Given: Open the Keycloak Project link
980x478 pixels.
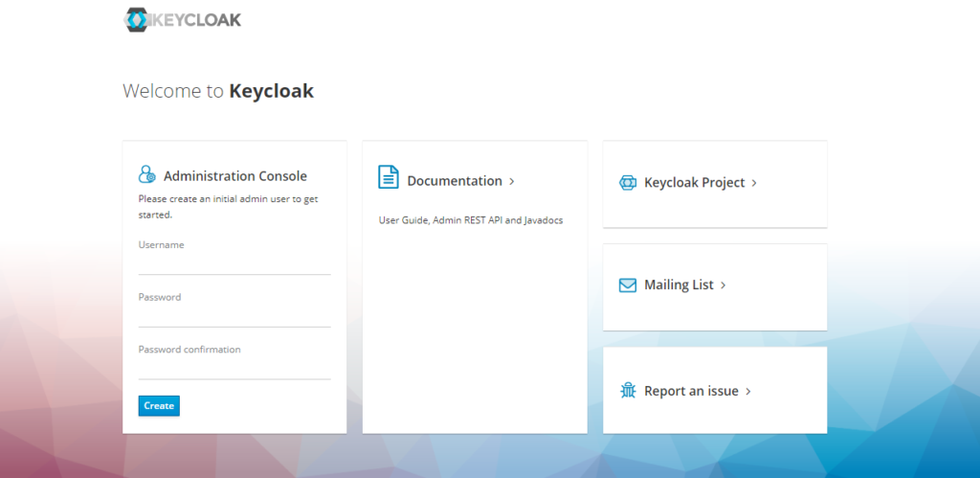Looking at the screenshot, I should 695,183.
